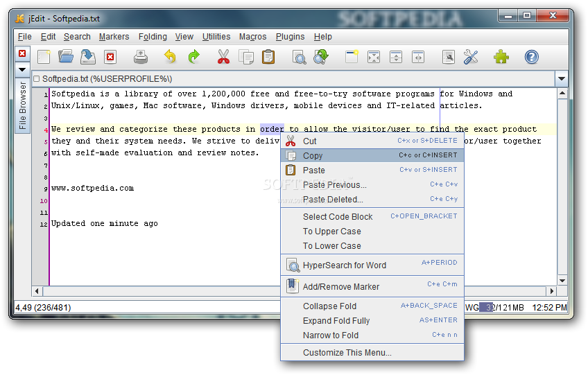Choose Collapse Fold menu entry

click(x=372, y=306)
